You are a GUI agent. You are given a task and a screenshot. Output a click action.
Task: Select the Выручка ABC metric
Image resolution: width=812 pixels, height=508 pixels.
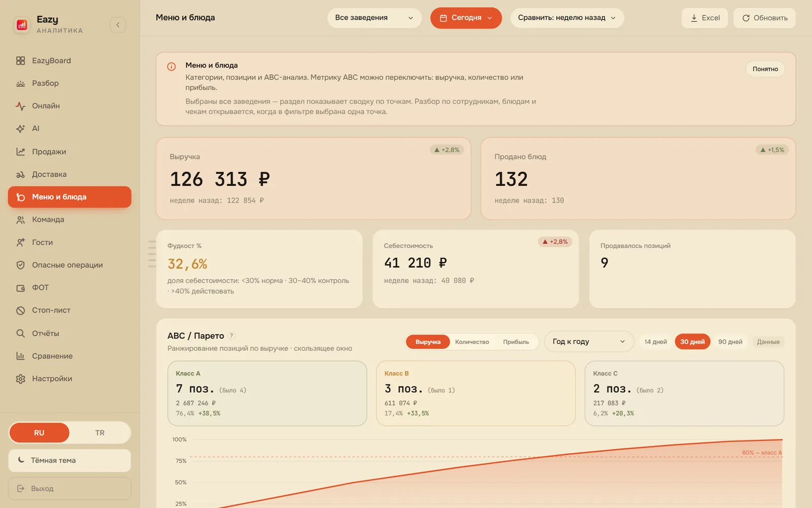428,342
